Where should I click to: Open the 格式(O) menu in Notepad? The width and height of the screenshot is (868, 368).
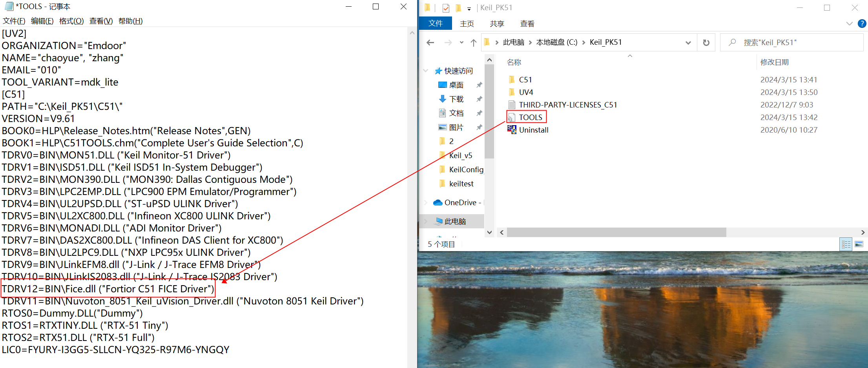pos(71,21)
